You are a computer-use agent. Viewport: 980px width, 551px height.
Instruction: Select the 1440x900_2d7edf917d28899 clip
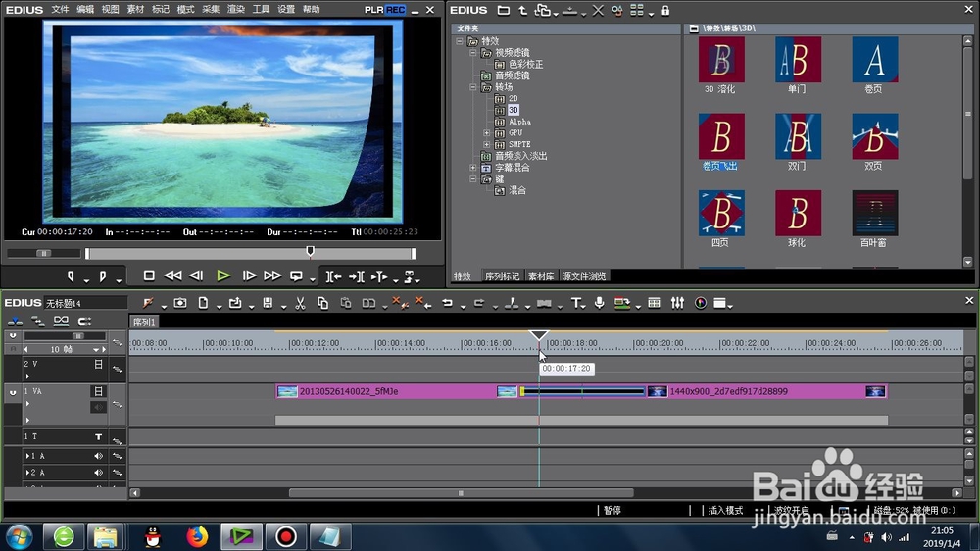pos(766,391)
